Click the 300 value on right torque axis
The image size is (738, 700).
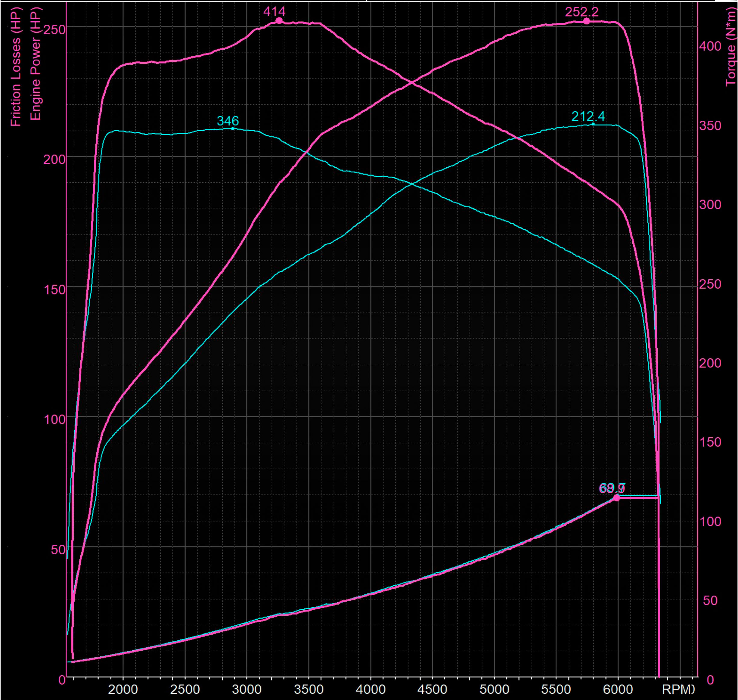pos(710,204)
